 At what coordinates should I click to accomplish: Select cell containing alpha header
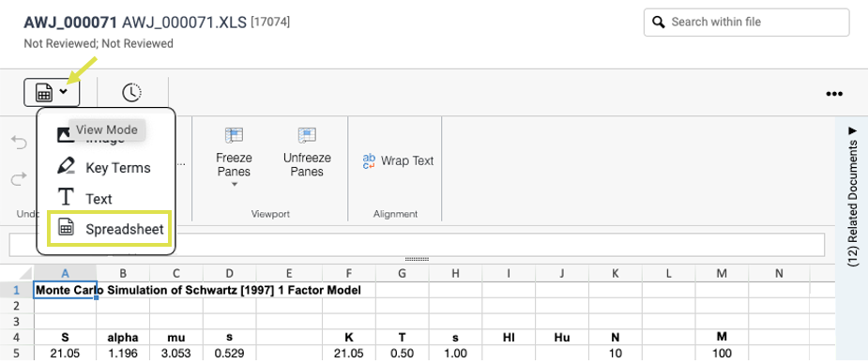coord(123,337)
